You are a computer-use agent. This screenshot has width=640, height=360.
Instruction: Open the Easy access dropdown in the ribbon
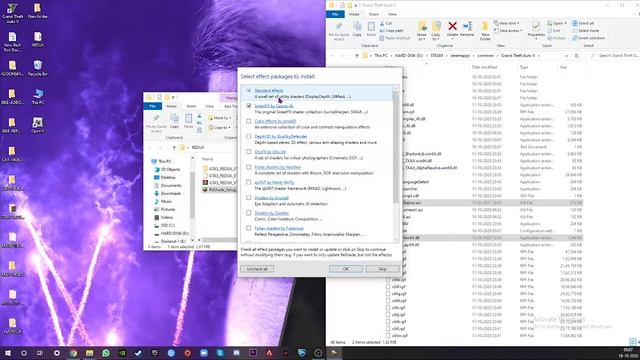point(508,31)
